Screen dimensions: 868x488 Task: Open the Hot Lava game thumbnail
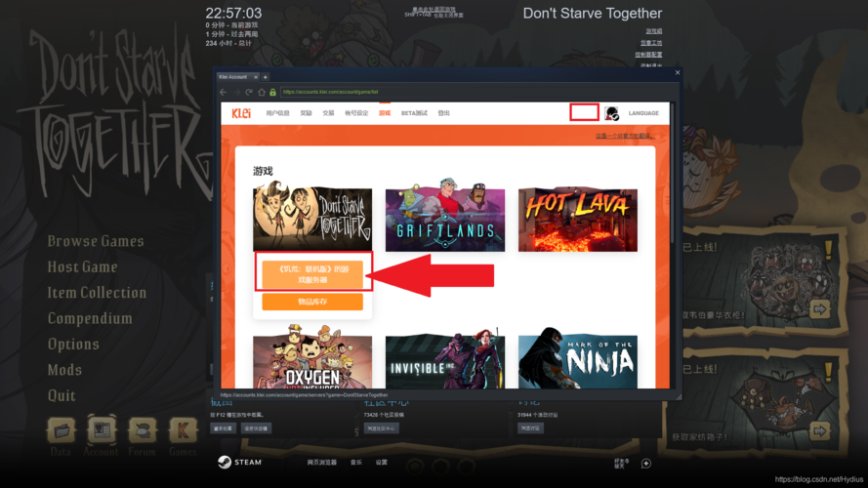pos(577,219)
